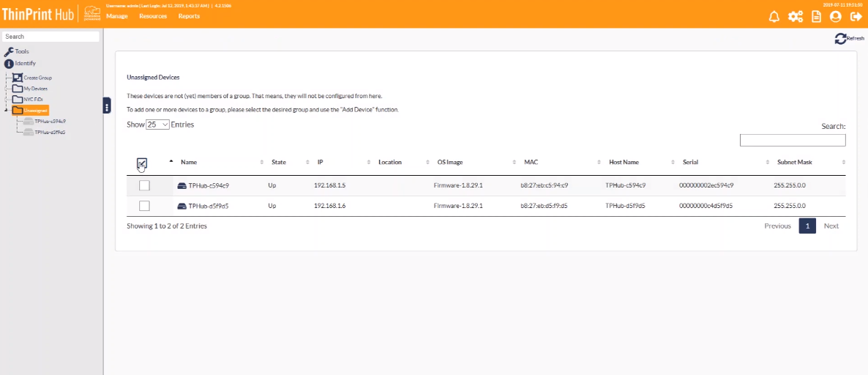
Task: Click the ThinPrint Hub logo
Action: [37, 13]
